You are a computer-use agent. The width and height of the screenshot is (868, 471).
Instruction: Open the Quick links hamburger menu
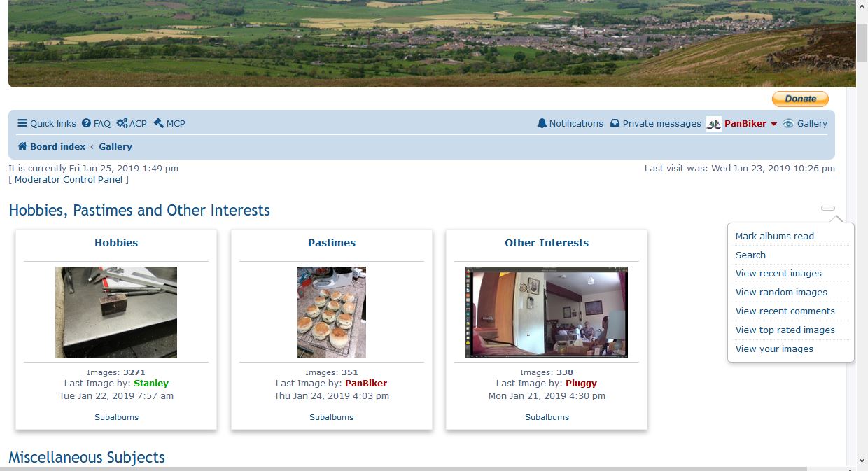click(x=22, y=123)
